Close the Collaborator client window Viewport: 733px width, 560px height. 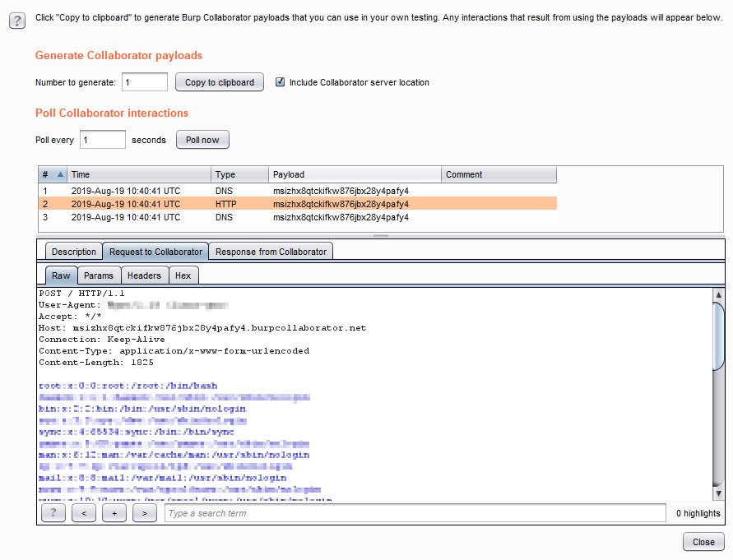703,542
